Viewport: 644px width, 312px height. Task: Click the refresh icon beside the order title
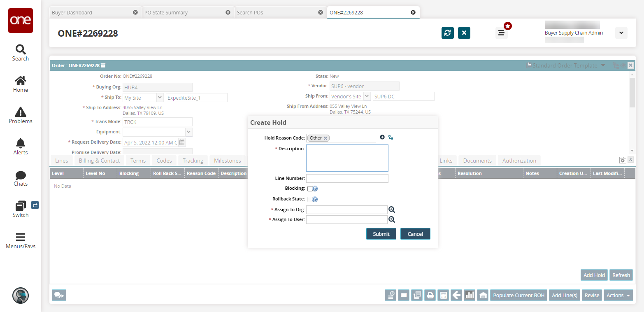pos(447,33)
